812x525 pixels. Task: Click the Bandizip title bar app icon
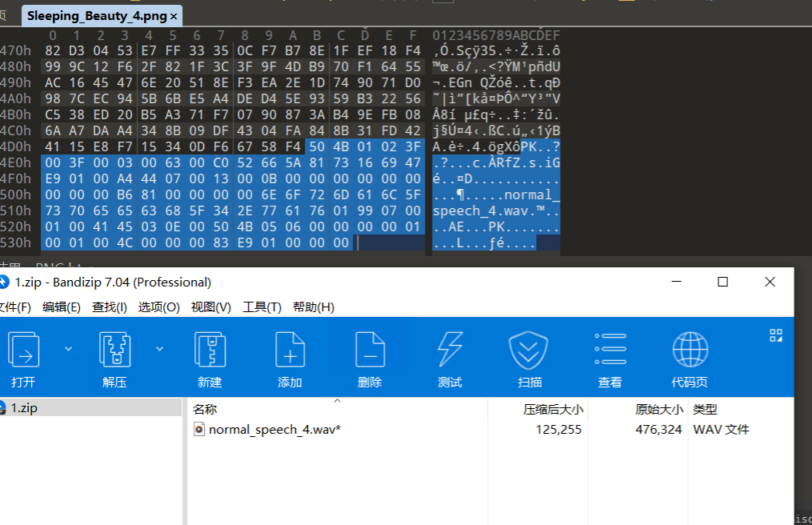click(x=4, y=282)
